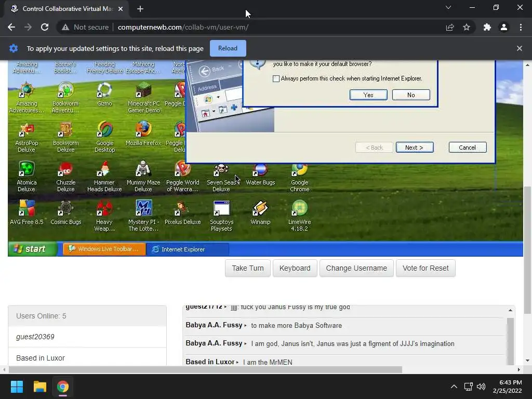Open Bookworm Adventures desktop icon
Screen dimensions: 532x399
click(x=65, y=97)
